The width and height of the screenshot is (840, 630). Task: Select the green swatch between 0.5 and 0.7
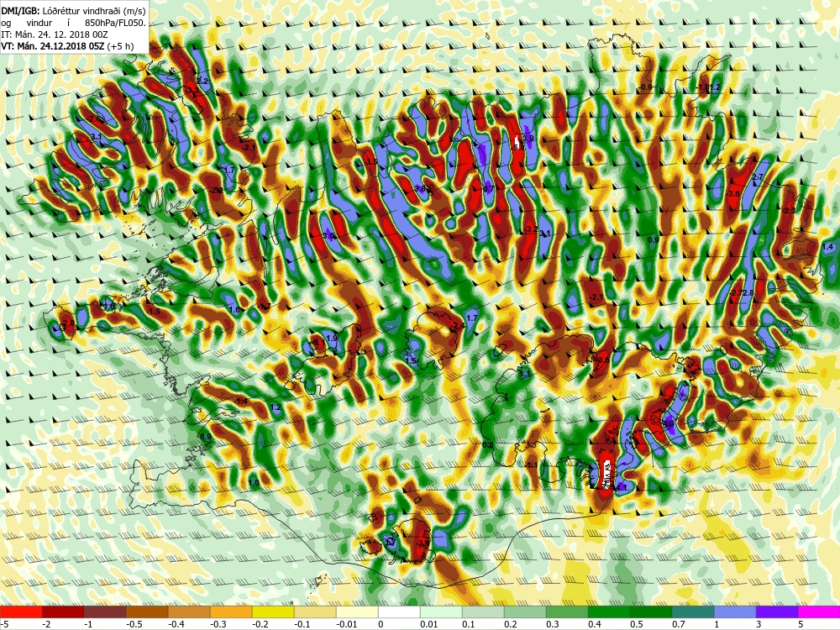point(651,612)
